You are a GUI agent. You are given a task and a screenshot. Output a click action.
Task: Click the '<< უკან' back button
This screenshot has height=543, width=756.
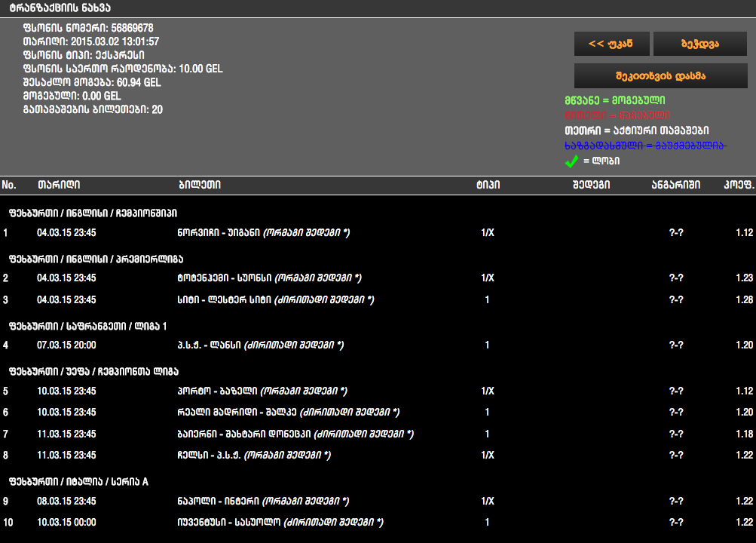[x=611, y=44]
